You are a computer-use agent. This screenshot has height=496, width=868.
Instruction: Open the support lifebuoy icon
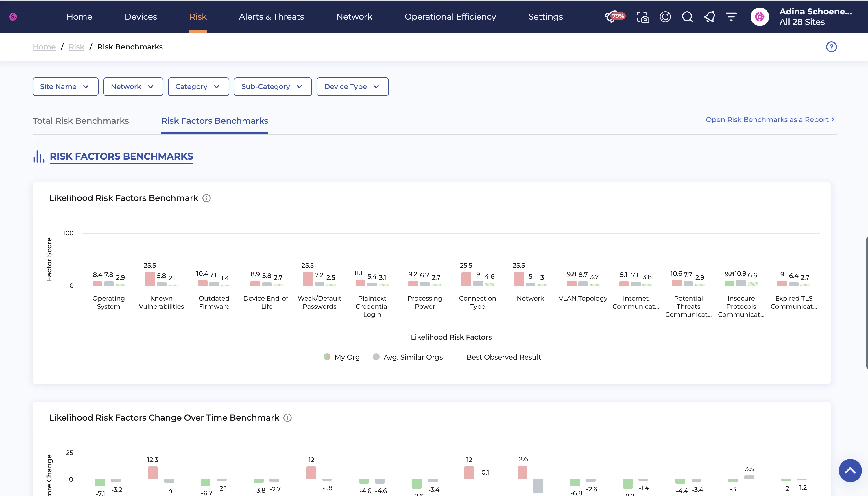pos(665,17)
